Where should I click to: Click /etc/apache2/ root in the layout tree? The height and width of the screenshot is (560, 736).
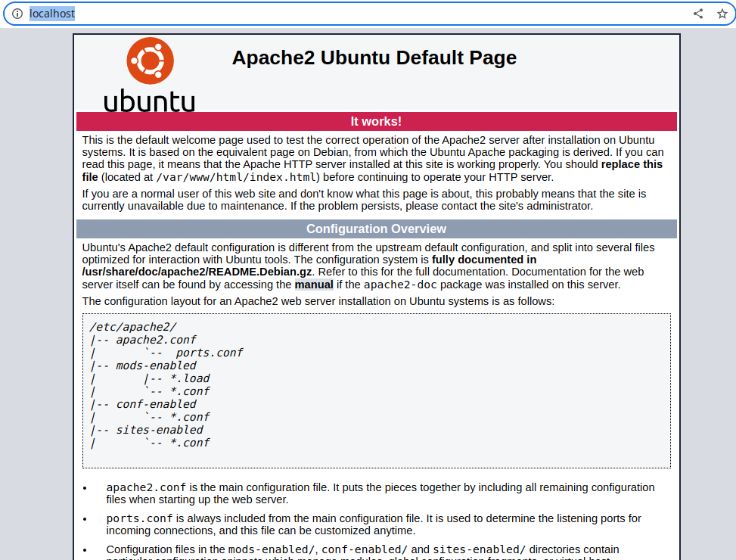[133, 327]
